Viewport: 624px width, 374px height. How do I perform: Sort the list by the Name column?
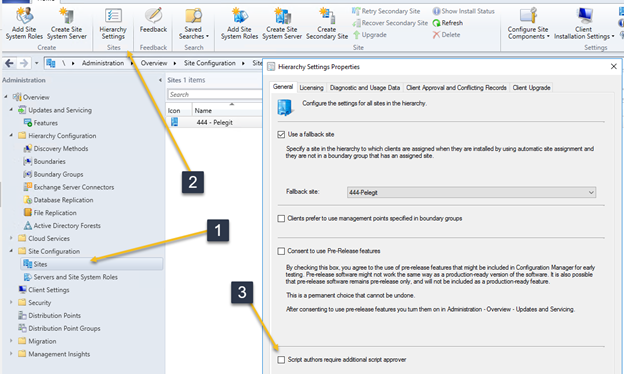(227, 110)
